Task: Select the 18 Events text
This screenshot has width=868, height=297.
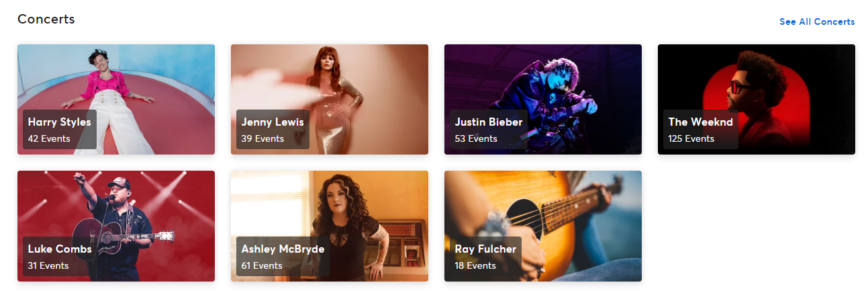Action: click(x=475, y=265)
